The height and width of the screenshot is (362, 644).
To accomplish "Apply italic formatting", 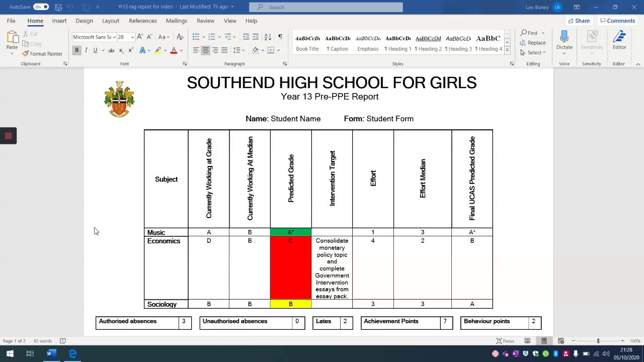I will coord(86,50).
